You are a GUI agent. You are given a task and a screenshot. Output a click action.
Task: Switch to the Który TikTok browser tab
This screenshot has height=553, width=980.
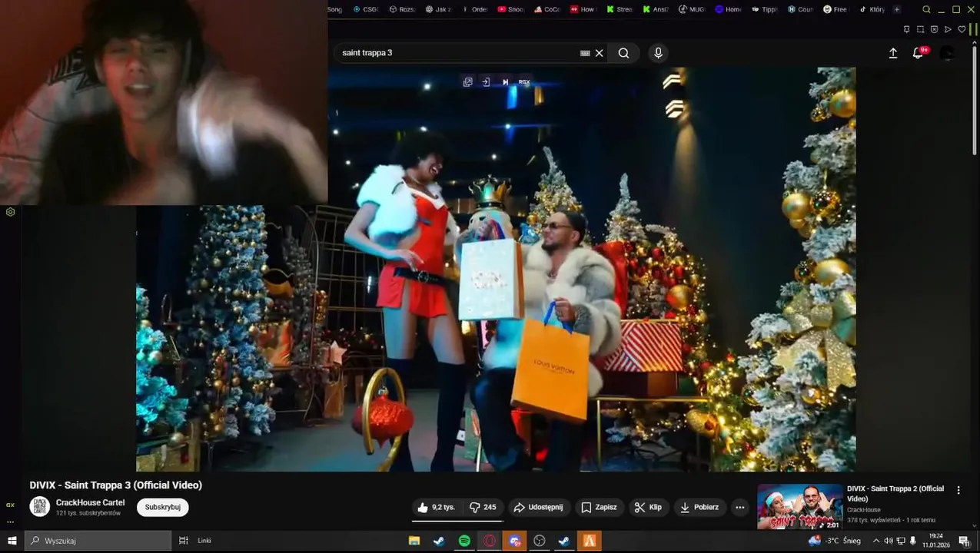[x=872, y=9]
